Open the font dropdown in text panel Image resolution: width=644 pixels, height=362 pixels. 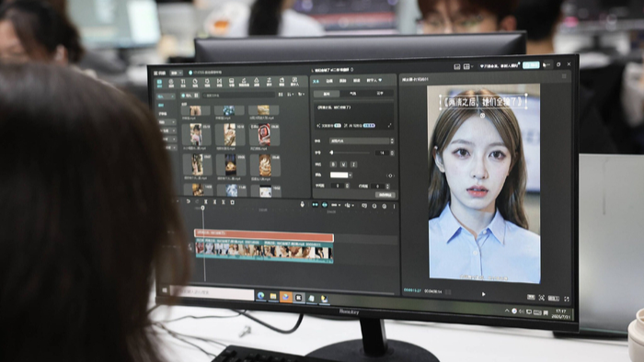coord(362,141)
